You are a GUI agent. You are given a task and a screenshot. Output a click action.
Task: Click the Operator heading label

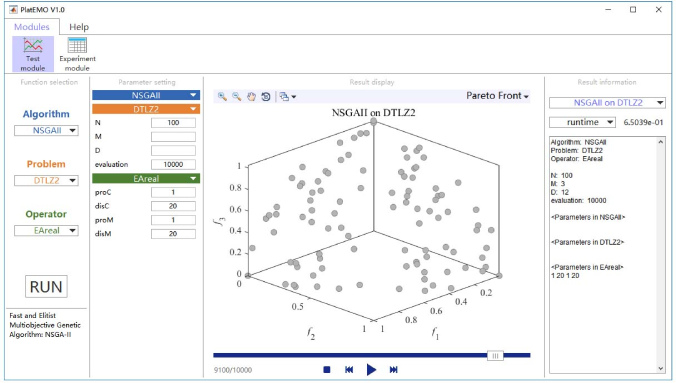pyautogui.click(x=46, y=214)
